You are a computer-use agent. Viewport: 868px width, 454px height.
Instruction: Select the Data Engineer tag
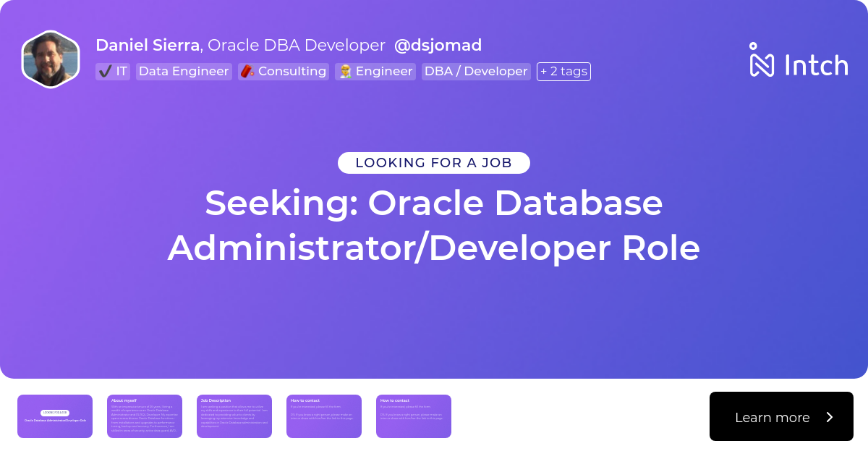pos(184,71)
